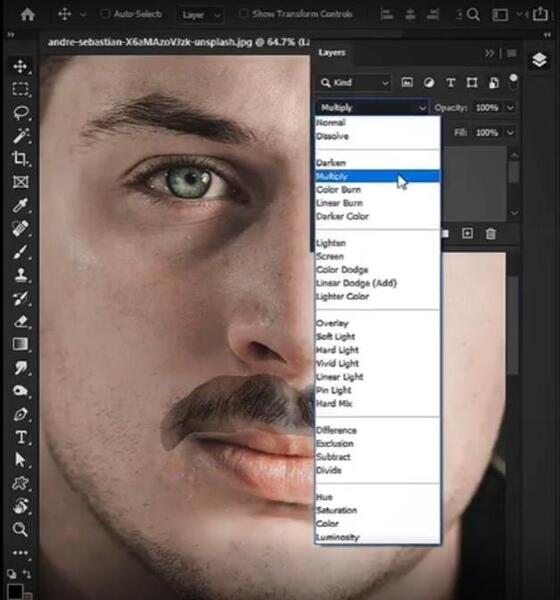Choose Normal blend mode

click(x=377, y=122)
